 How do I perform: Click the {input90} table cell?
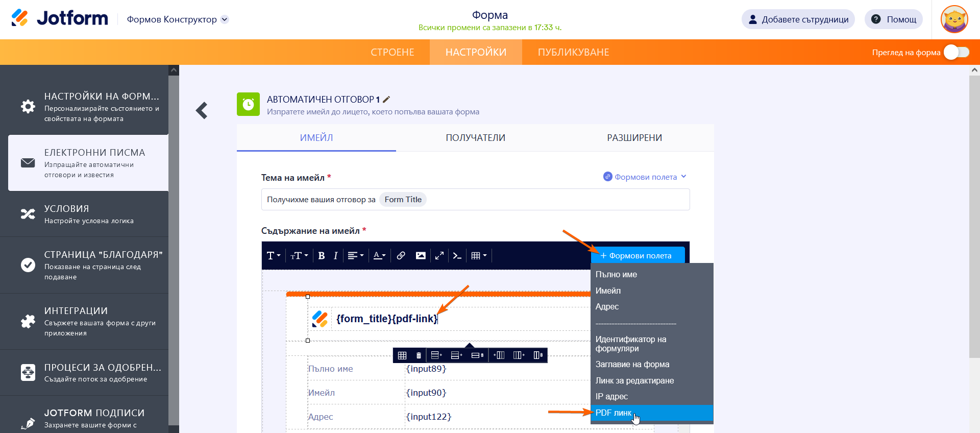pos(426,393)
